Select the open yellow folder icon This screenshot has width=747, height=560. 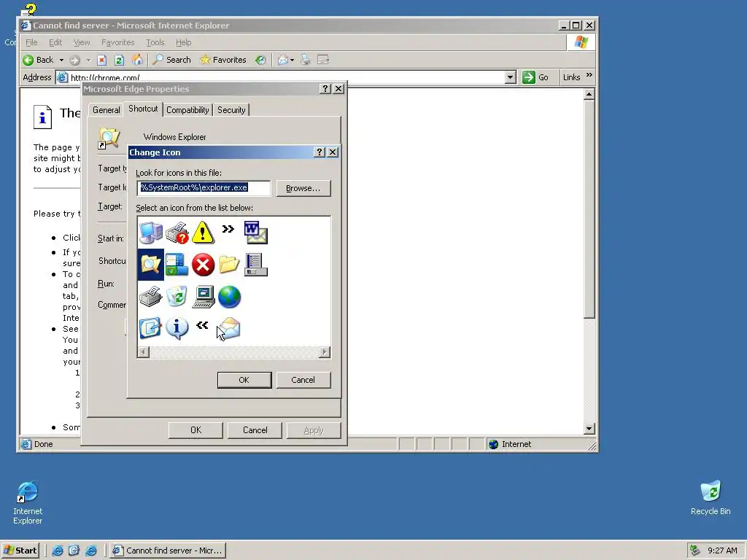(x=229, y=264)
